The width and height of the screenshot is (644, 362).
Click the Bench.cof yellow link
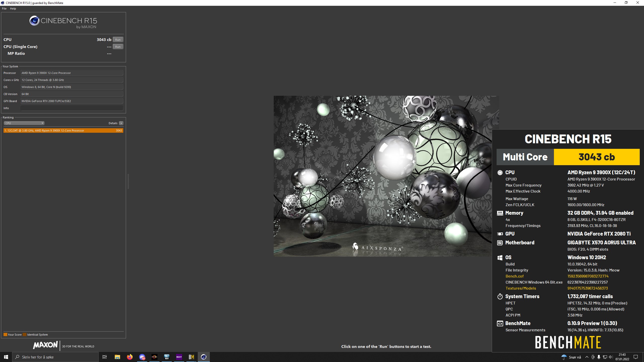click(x=514, y=276)
